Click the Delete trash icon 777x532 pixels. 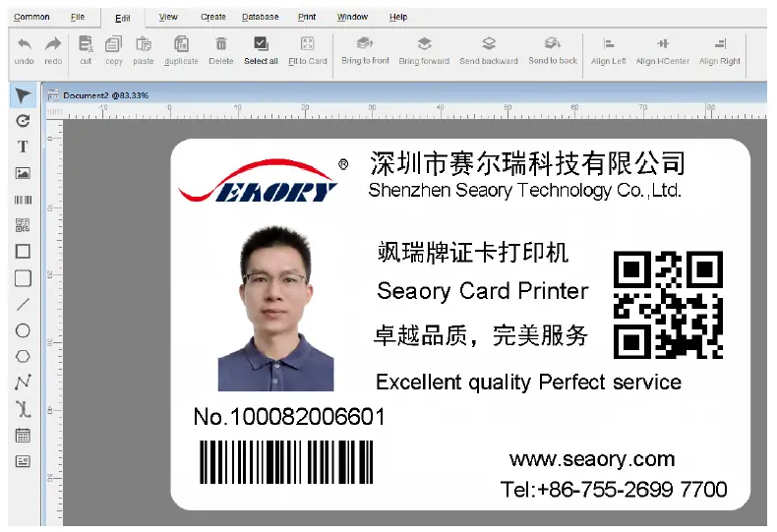pyautogui.click(x=221, y=44)
